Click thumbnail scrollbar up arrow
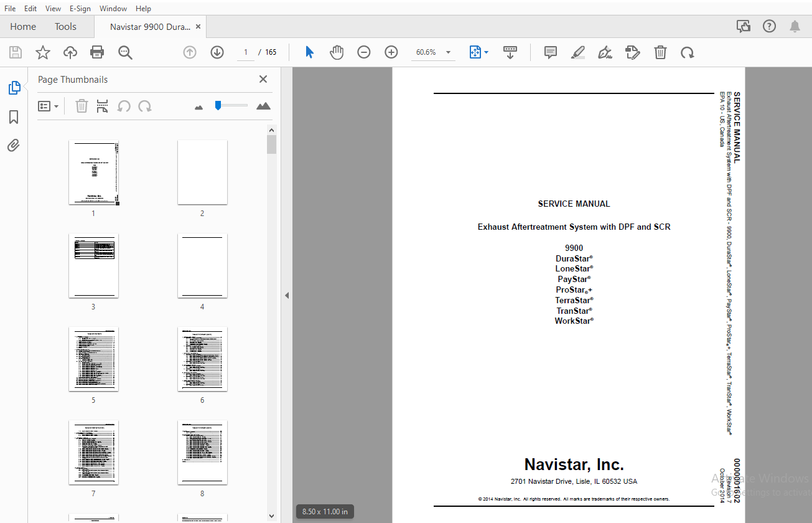812x523 pixels. click(271, 130)
